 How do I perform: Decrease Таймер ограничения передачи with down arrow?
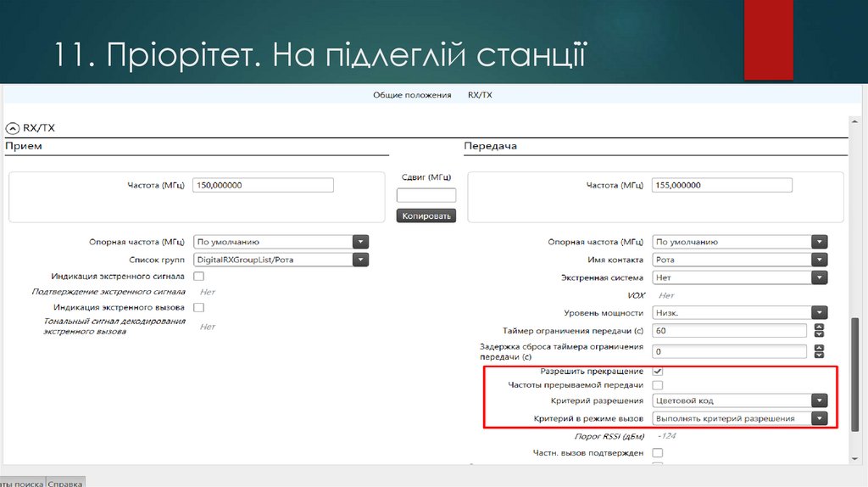pos(820,334)
